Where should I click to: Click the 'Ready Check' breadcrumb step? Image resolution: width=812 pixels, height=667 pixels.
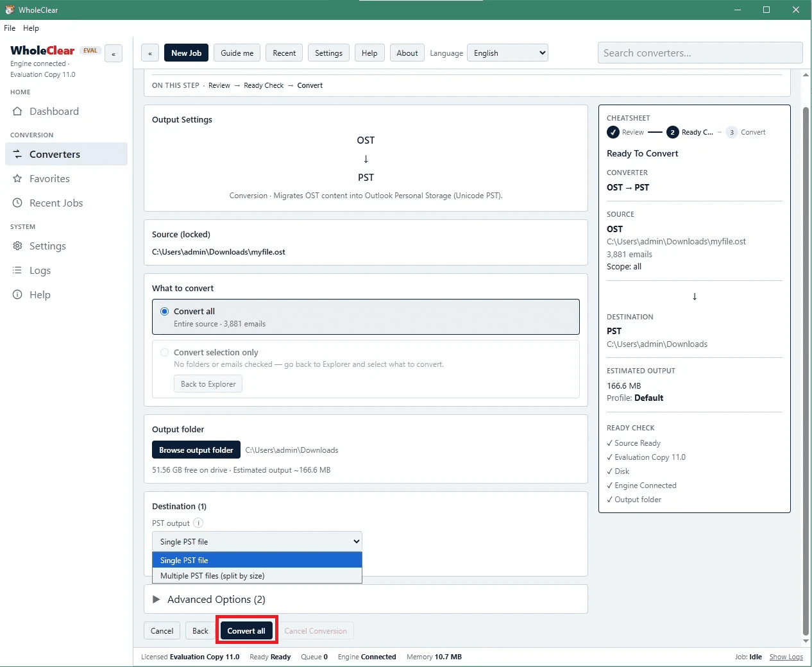click(x=264, y=85)
